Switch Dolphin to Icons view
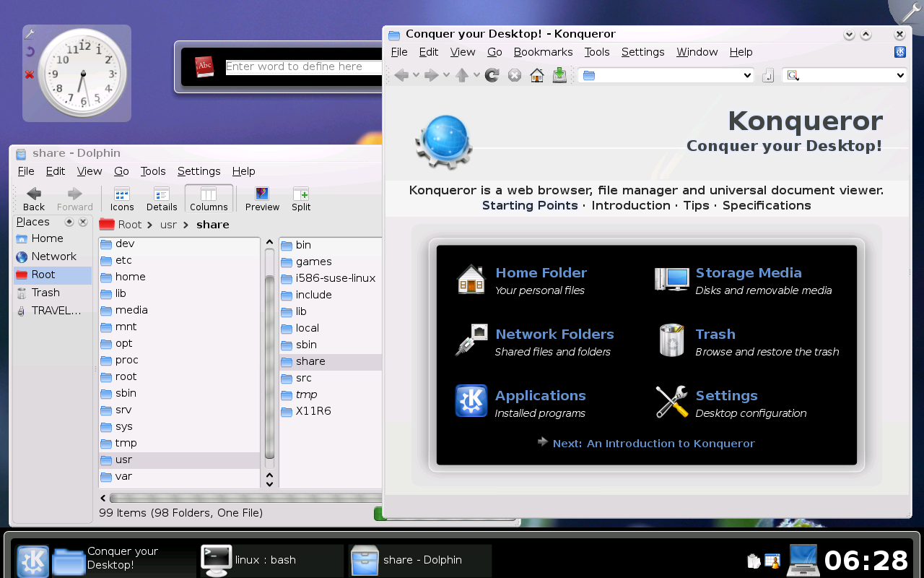The image size is (924, 578). tap(122, 199)
